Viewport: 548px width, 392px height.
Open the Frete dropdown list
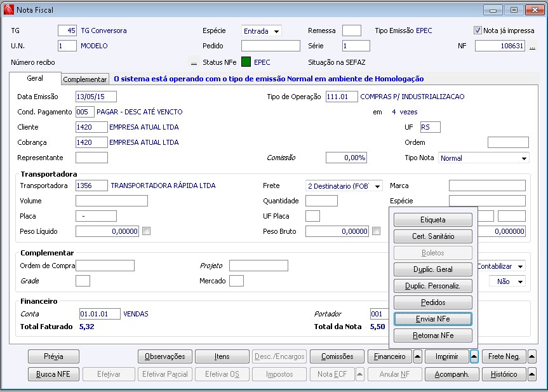[x=378, y=186]
